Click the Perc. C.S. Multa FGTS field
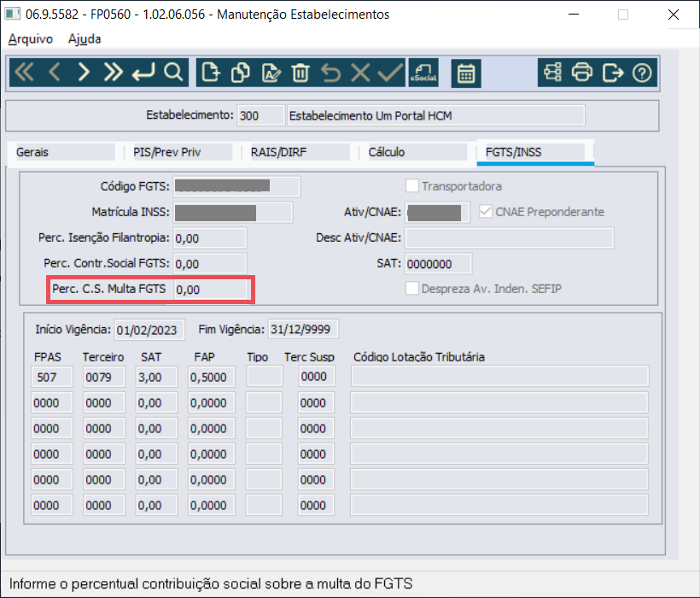Screen dimensions: 700x598 tap(210, 290)
